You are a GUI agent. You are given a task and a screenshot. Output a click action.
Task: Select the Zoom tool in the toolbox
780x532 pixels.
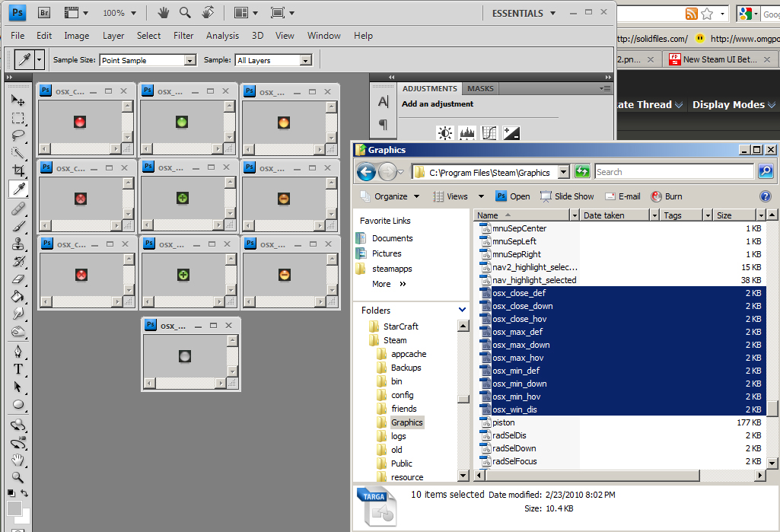pyautogui.click(x=18, y=477)
